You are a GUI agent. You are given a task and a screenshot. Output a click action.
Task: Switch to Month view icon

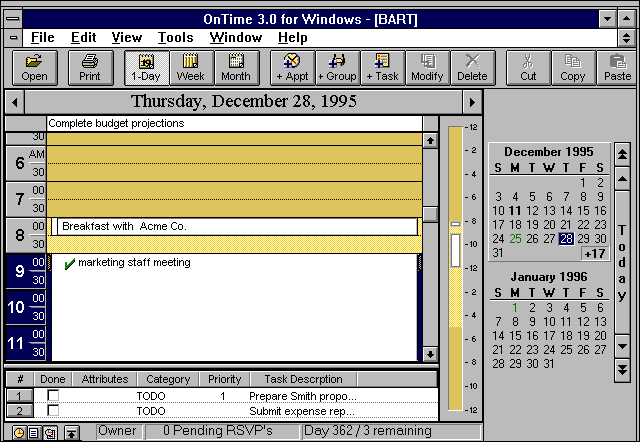point(236,67)
